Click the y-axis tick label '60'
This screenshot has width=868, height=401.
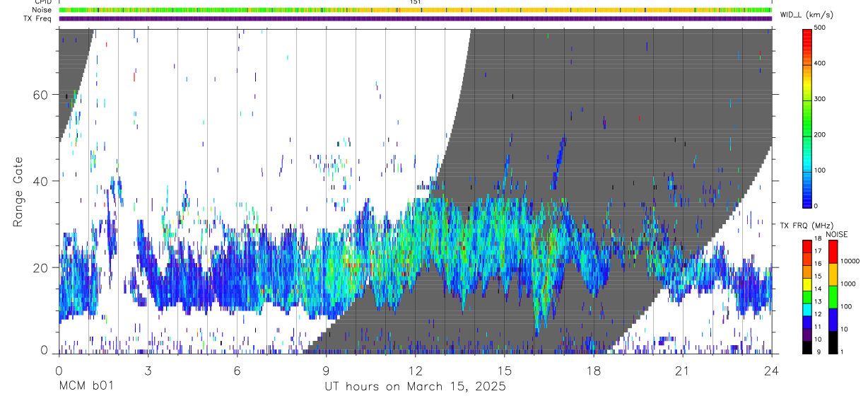41,94
